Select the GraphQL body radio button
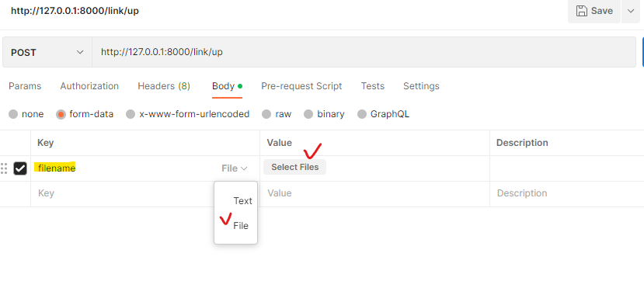The width and height of the screenshot is (644, 281). [x=362, y=114]
